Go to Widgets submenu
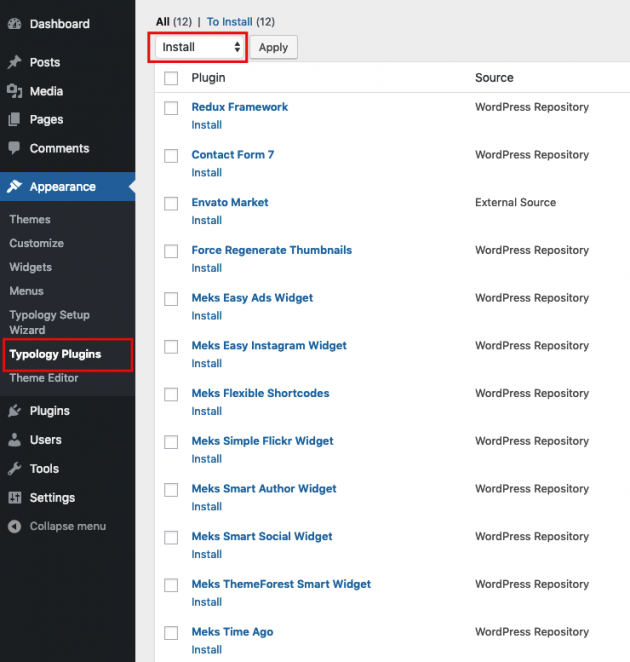This screenshot has height=662, width=630. [31, 267]
